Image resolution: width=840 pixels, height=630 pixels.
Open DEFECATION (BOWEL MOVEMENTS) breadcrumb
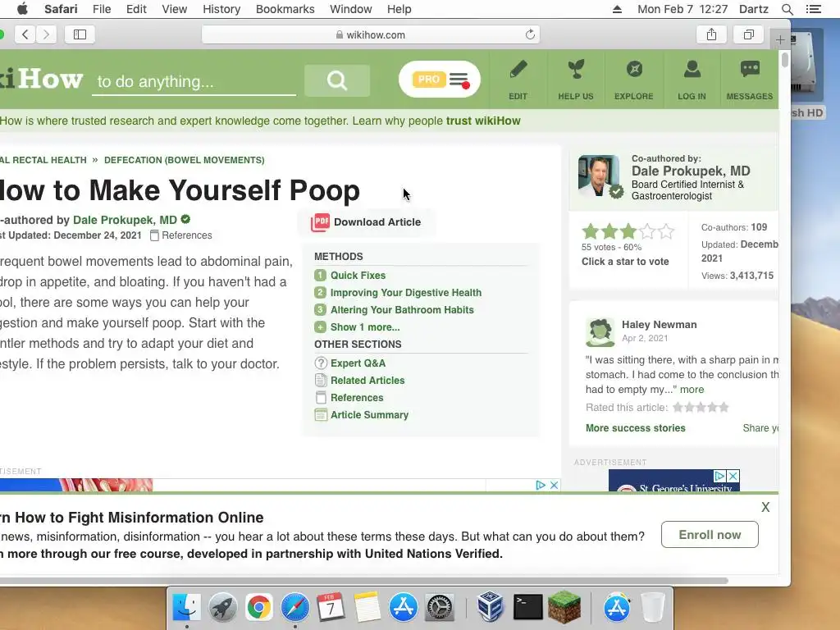(x=185, y=160)
